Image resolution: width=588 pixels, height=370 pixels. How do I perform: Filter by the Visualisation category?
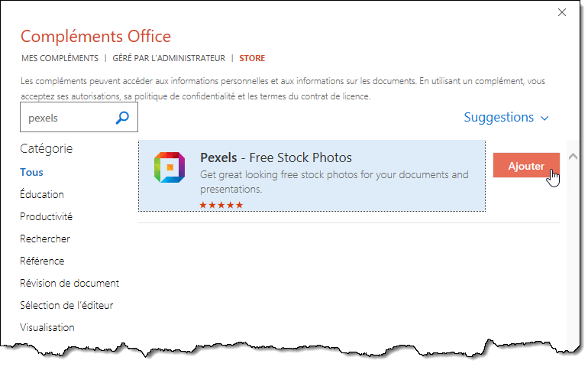(x=47, y=327)
